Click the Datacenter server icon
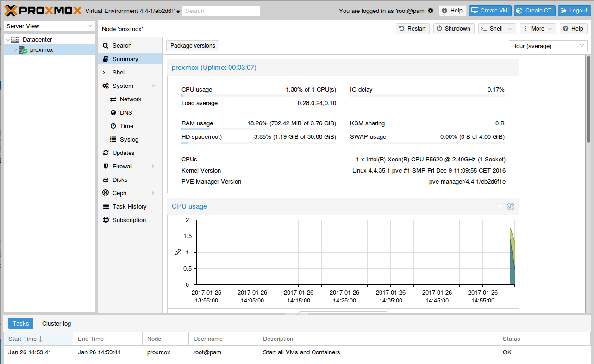 (15, 40)
